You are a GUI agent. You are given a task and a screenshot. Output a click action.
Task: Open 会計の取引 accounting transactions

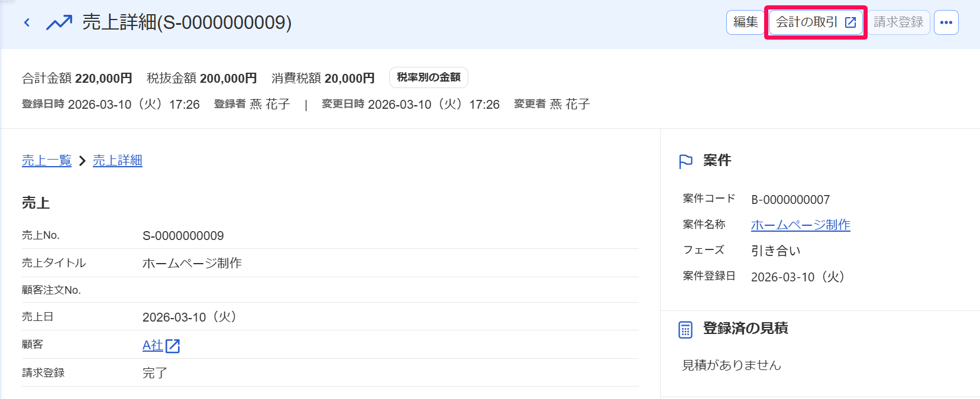point(816,22)
